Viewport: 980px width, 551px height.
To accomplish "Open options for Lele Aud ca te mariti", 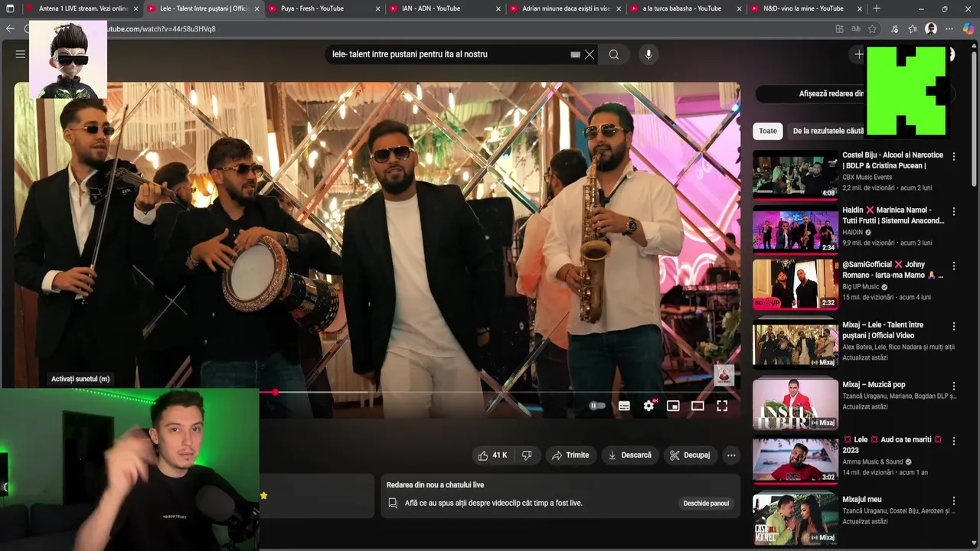I will point(954,441).
